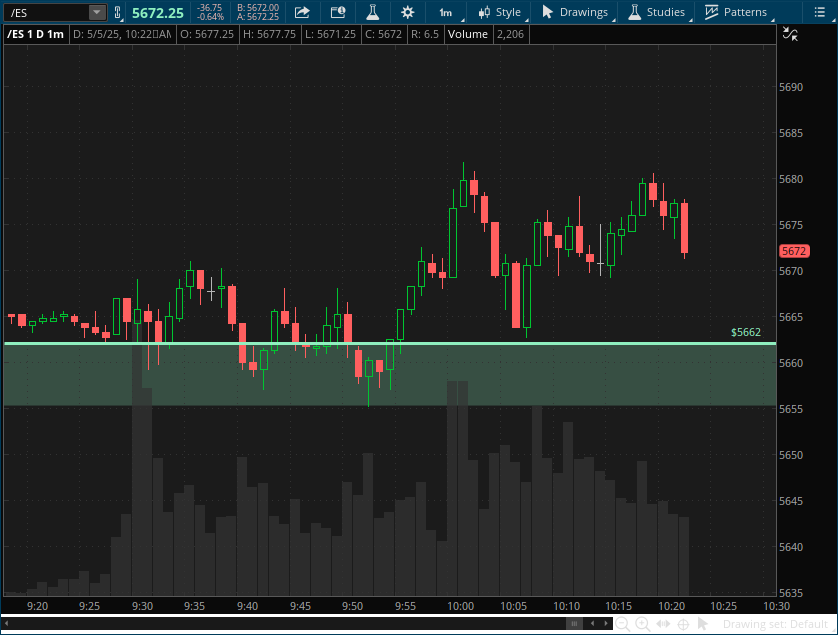Click the L: 5671.25 low value

(x=330, y=34)
